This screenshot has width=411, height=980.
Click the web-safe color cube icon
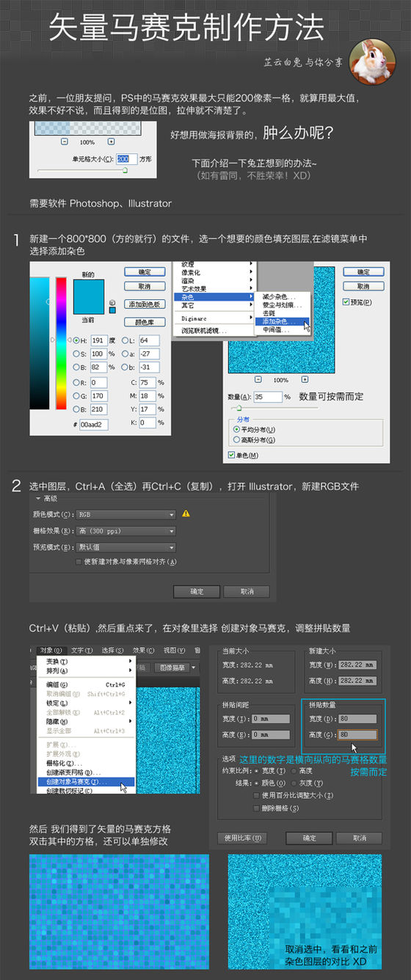click(x=112, y=302)
